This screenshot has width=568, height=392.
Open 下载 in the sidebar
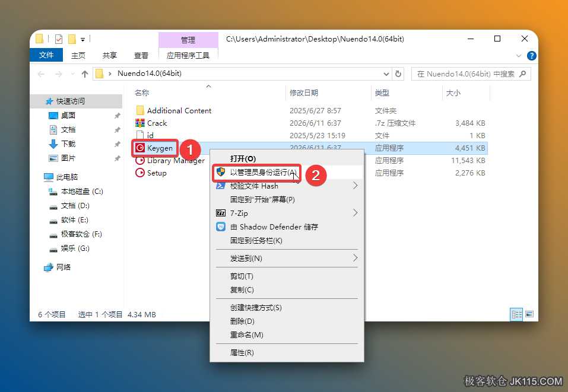coord(68,144)
